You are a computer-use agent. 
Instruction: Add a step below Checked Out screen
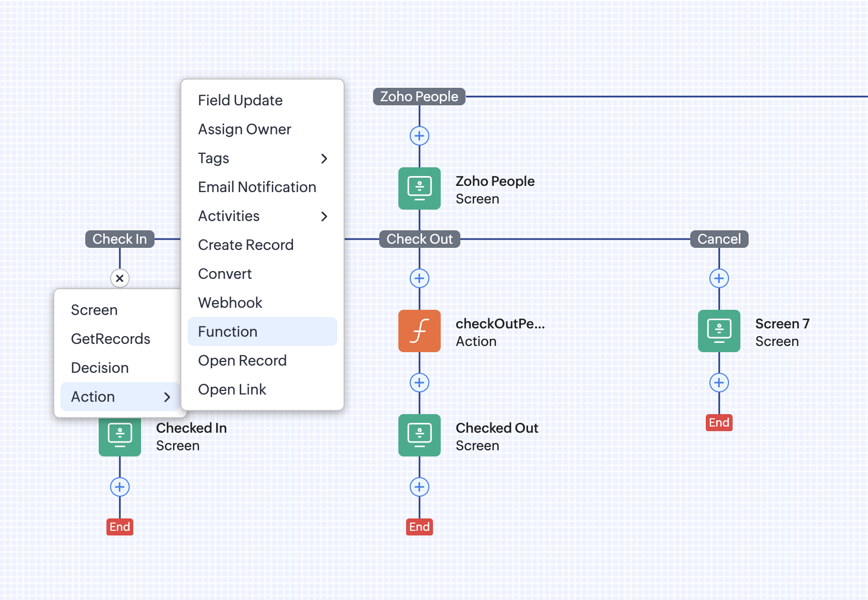(420, 487)
